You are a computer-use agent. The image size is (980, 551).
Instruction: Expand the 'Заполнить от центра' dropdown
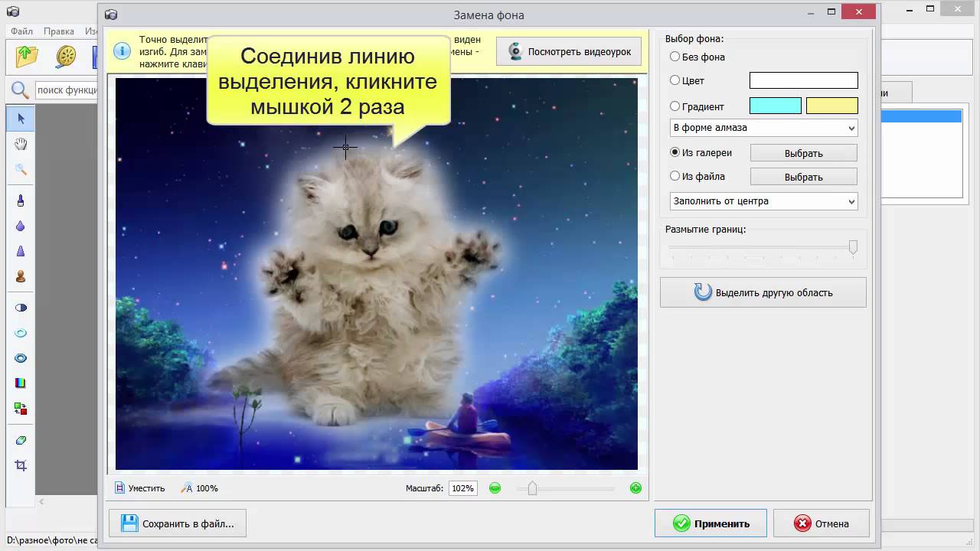tap(763, 201)
